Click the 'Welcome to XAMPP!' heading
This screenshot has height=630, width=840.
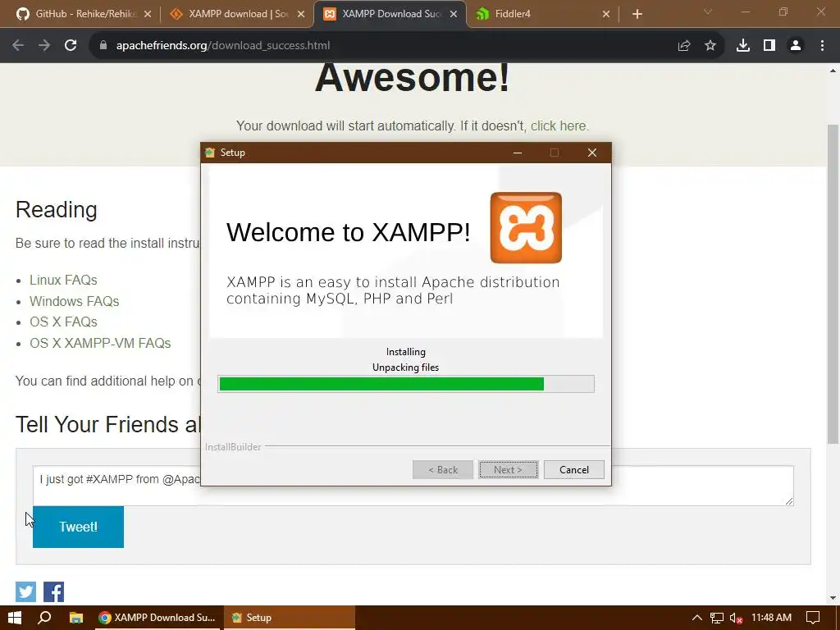[348, 232]
